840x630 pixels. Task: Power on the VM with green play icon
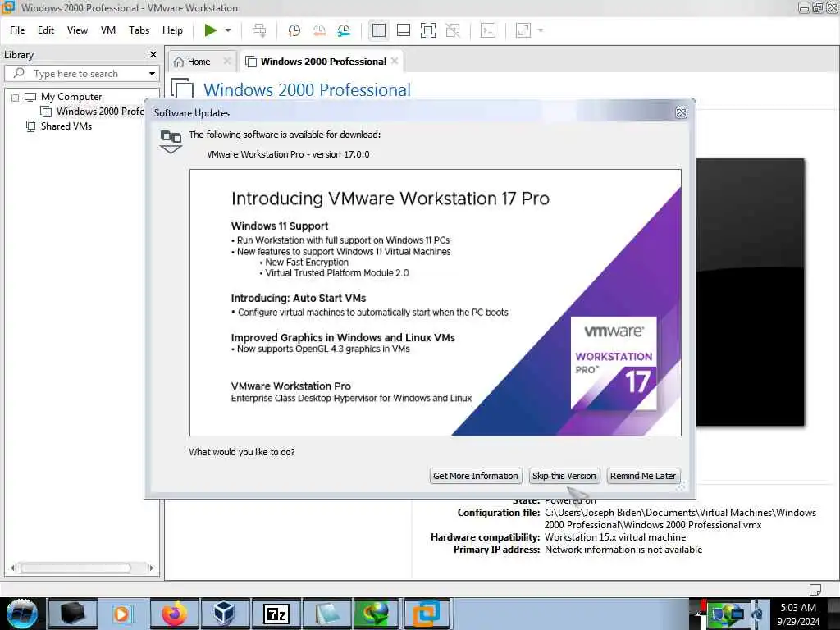point(211,30)
